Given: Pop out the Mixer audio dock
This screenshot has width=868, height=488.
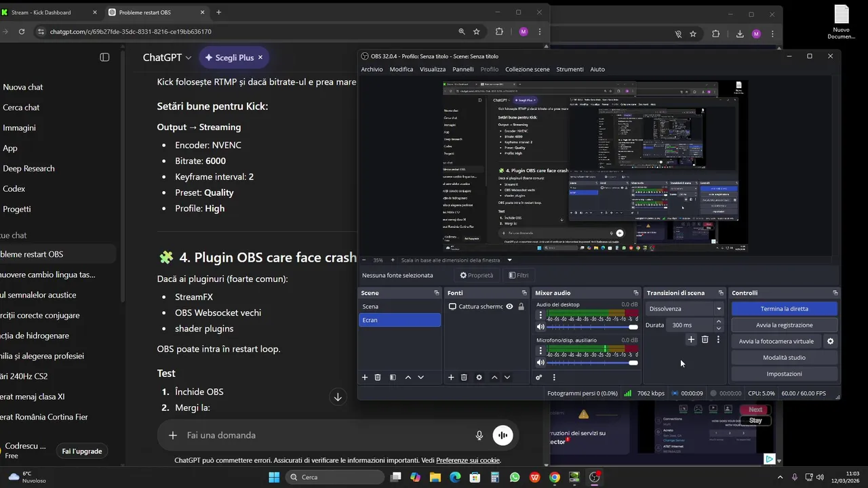Looking at the screenshot, I should (636, 293).
